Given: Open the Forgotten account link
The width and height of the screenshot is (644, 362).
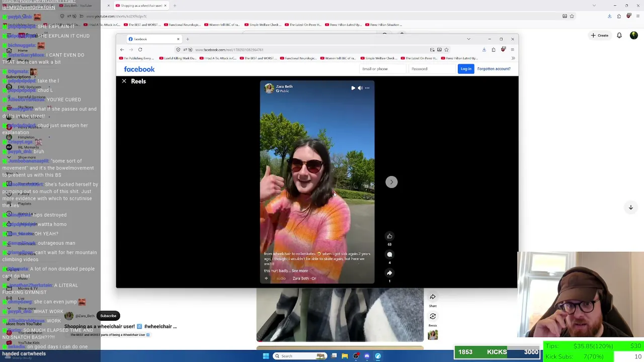Looking at the screenshot, I should [494, 69].
